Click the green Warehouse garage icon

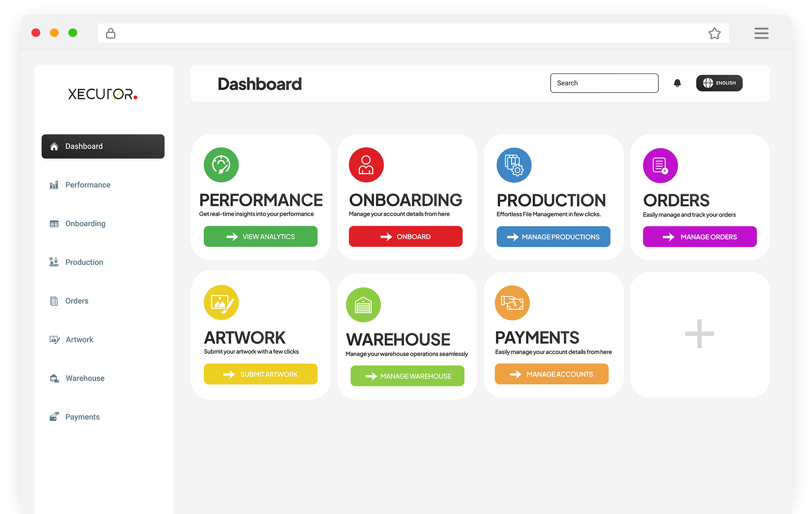363,305
